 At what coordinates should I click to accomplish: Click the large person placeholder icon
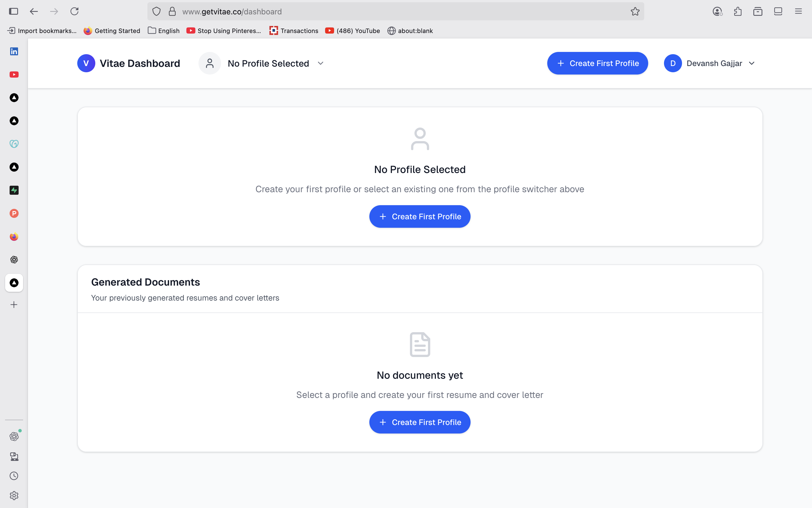coord(420,138)
